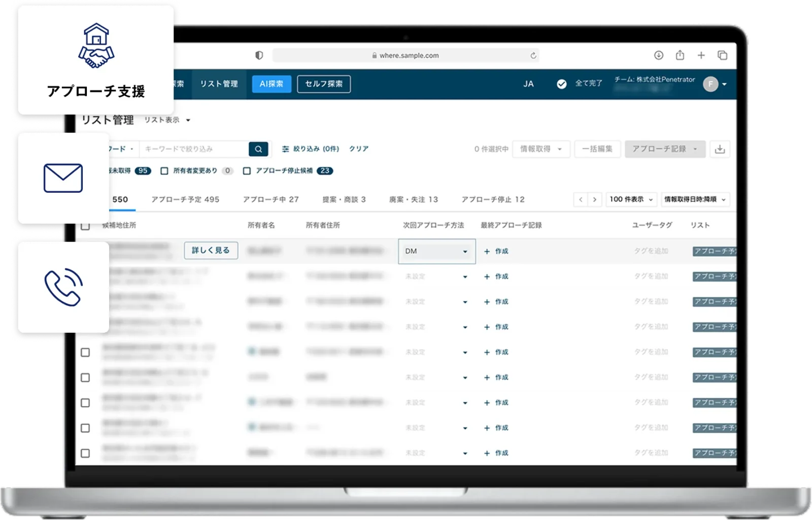The width and height of the screenshot is (812, 520).
Task: Open the DM approach method dropdown
Action: (436, 251)
